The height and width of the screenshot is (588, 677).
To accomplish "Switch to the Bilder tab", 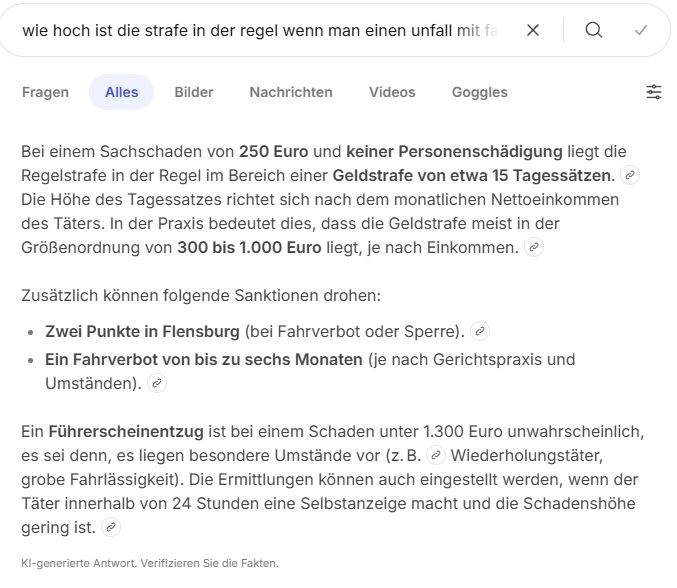I will point(194,92).
